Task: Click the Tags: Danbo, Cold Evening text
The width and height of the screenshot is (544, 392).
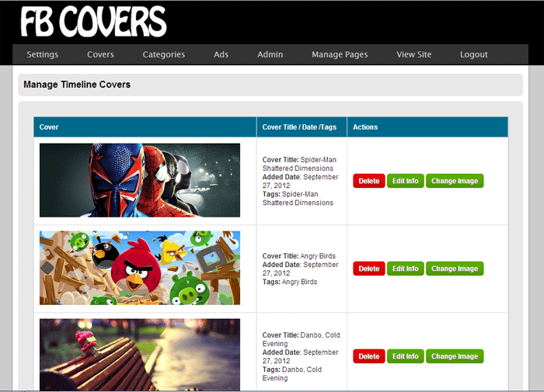Action: click(x=292, y=373)
